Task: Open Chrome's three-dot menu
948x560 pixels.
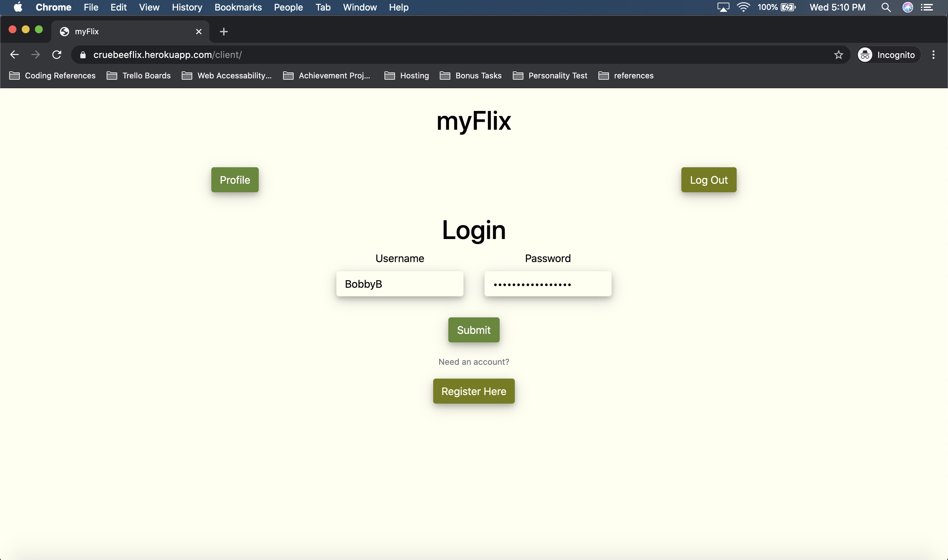Action: coord(933,55)
